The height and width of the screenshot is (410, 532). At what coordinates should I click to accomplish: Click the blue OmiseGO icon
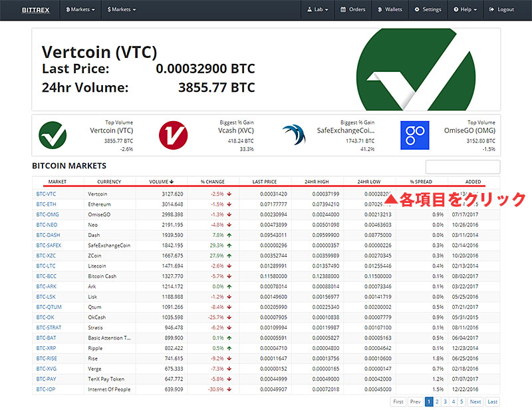414,135
